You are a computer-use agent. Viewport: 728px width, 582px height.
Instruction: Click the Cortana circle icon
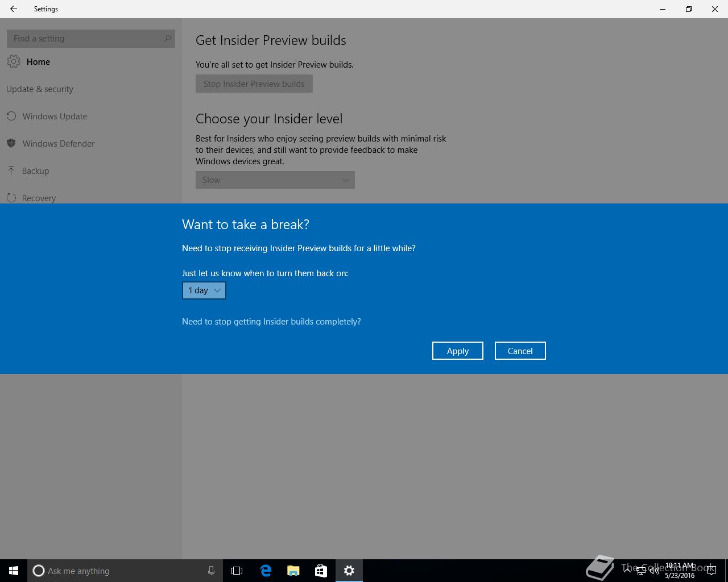38,571
